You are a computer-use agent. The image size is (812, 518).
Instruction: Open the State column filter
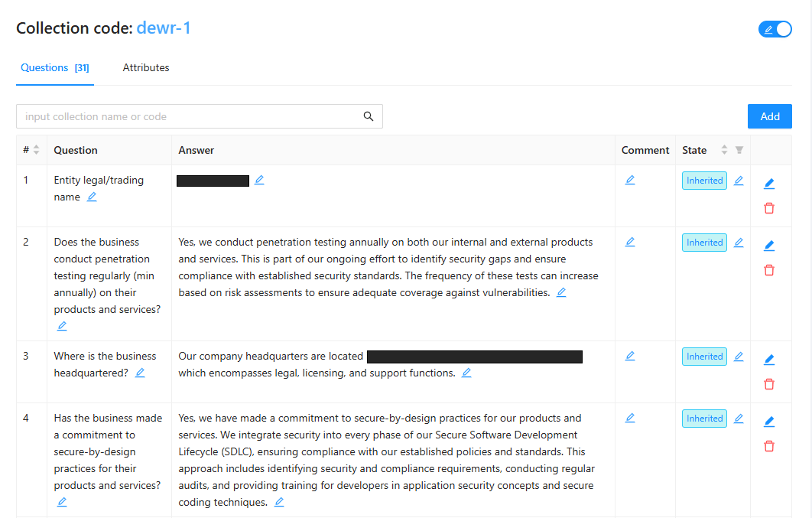point(739,150)
